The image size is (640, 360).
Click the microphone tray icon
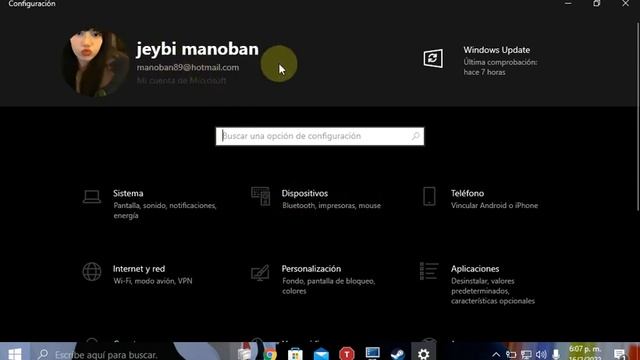(556, 354)
